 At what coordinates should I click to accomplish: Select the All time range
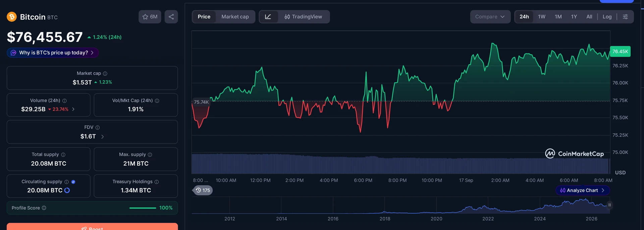589,17
